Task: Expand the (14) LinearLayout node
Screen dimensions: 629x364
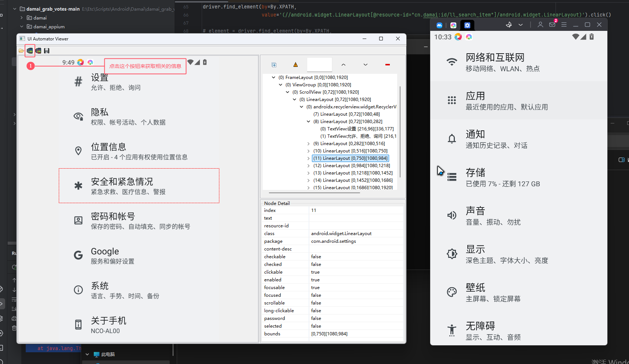Action: point(308,180)
